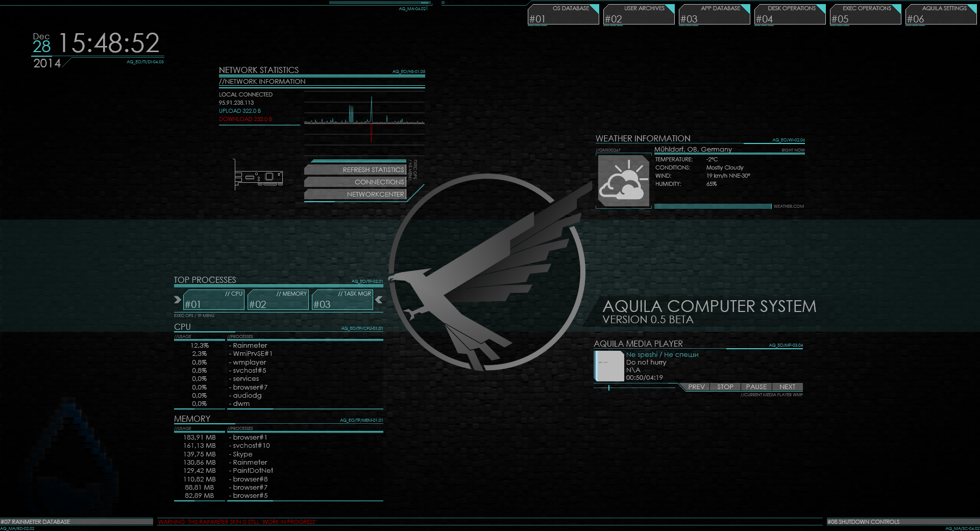Open #08 Shutdown Controls
The width and height of the screenshot is (980, 531).
click(864, 522)
